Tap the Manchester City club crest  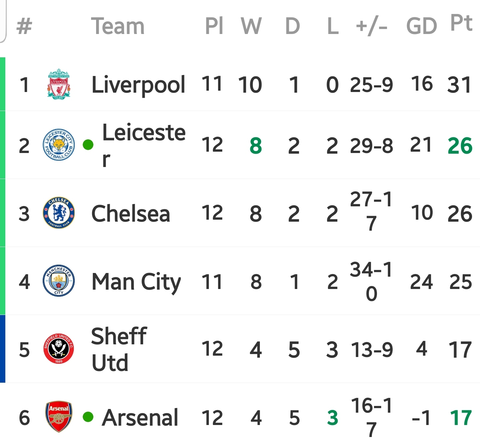click(x=59, y=281)
